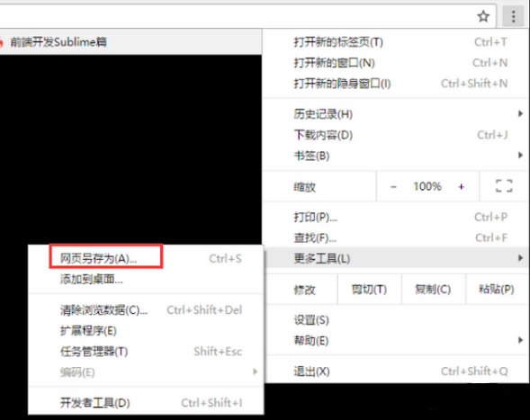This screenshot has height=420, width=530.
Task: Decrease zoom with the minus button
Action: [393, 186]
